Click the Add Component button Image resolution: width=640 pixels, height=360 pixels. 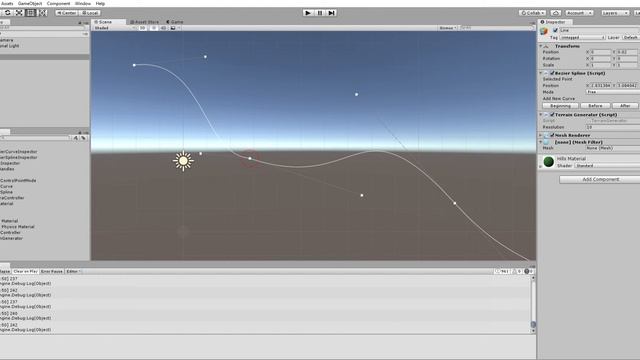pos(600,180)
